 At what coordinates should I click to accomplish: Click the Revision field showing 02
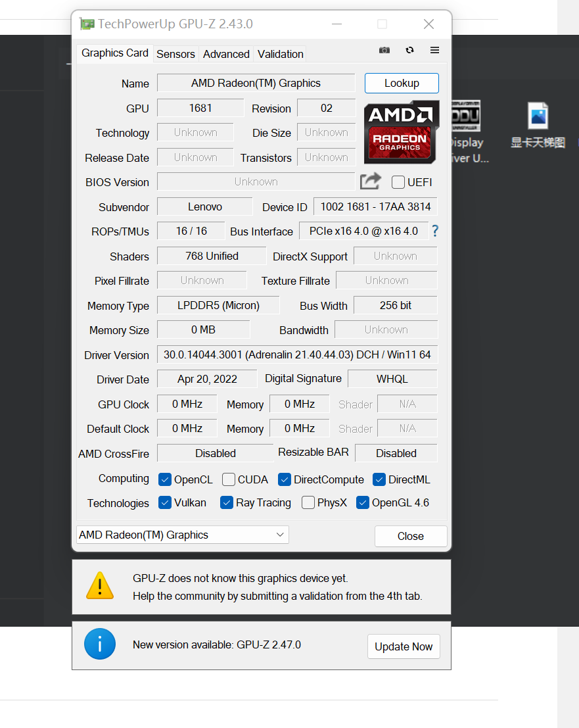pyautogui.click(x=327, y=108)
